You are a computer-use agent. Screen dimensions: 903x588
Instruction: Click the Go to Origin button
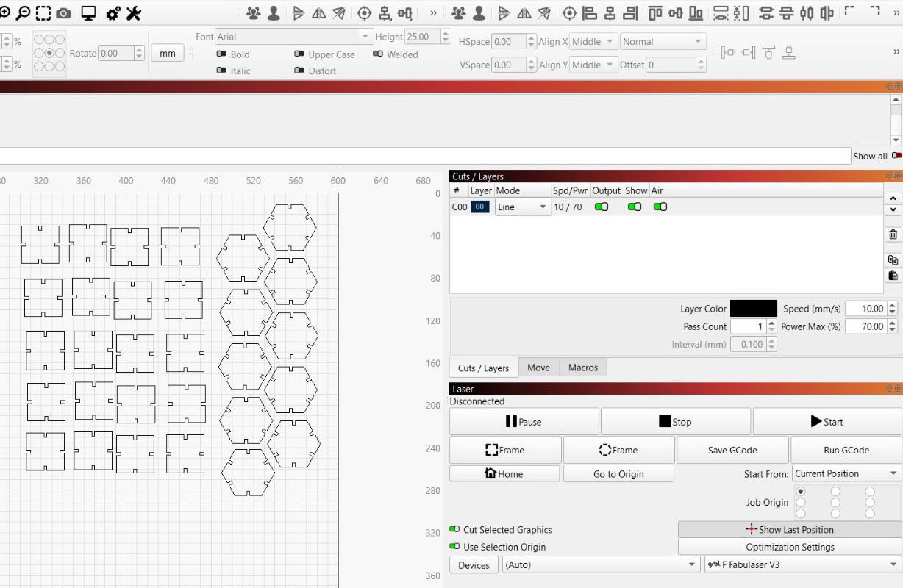618,473
